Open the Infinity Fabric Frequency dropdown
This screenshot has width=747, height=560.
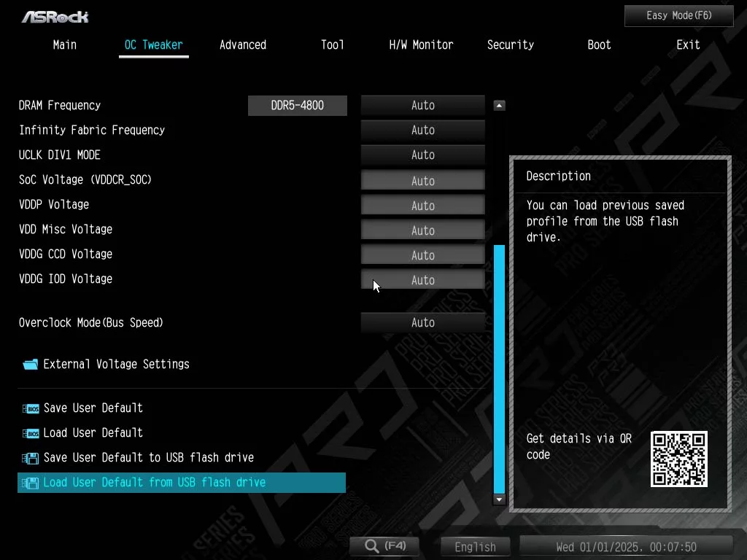coord(422,131)
